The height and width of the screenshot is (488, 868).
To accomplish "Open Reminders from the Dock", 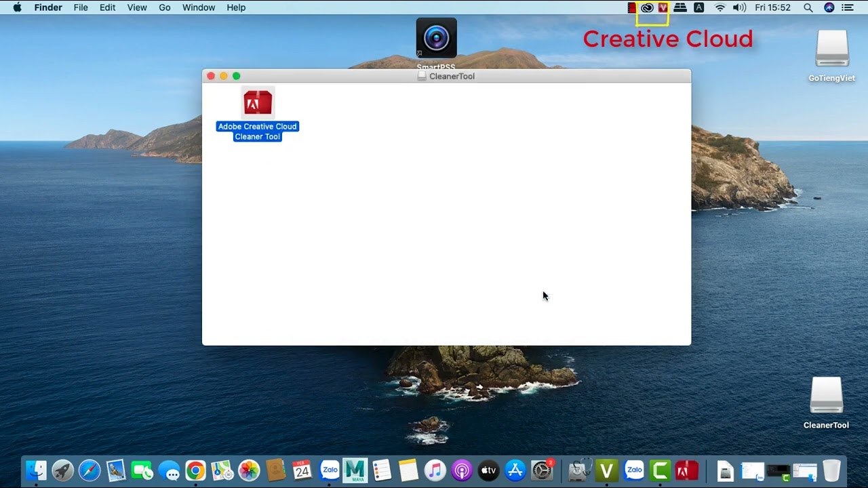I will (382, 470).
